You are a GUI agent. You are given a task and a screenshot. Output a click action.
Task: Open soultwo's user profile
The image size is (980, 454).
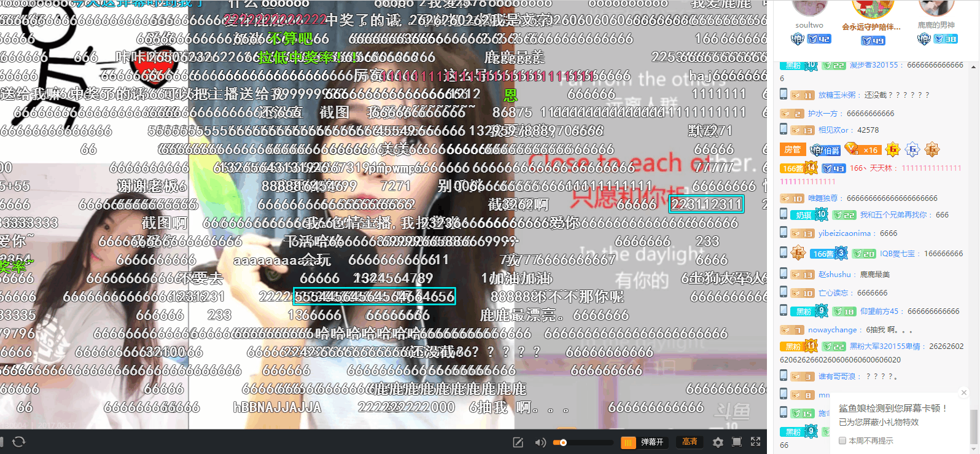pos(809,25)
